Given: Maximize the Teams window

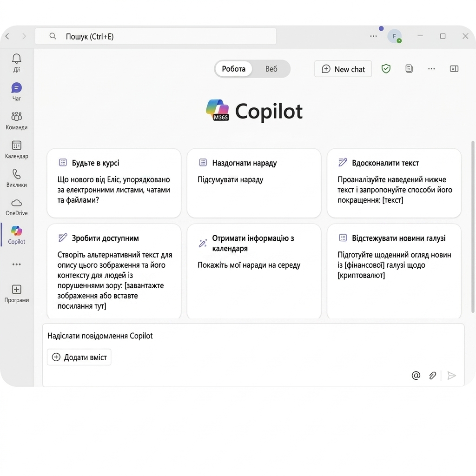Looking at the screenshot, I should pos(443,36).
